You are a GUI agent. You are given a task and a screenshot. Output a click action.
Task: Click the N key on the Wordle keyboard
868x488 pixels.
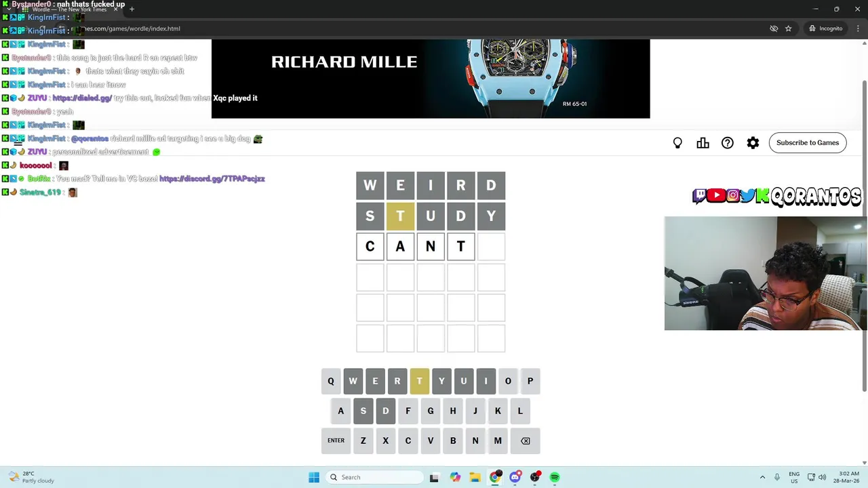click(x=475, y=441)
